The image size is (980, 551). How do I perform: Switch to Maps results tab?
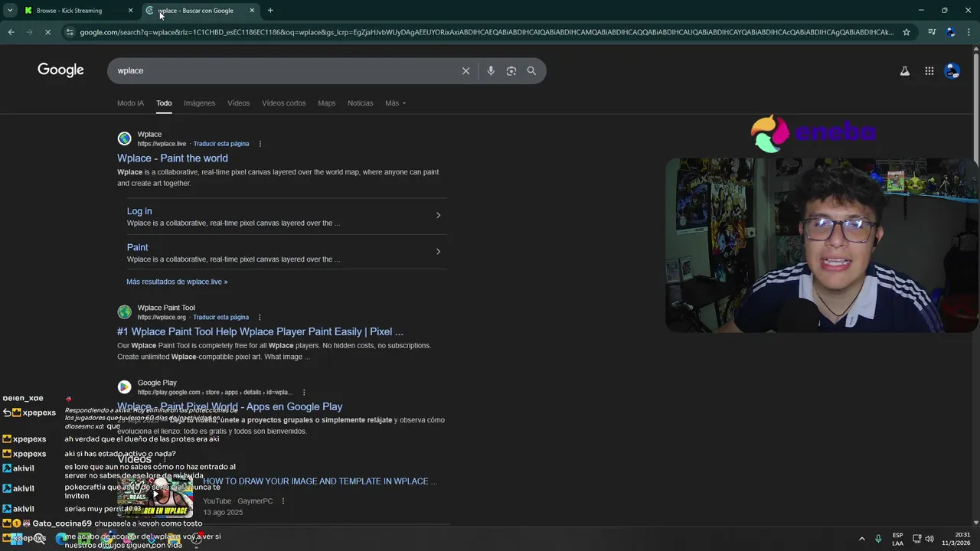tap(327, 103)
